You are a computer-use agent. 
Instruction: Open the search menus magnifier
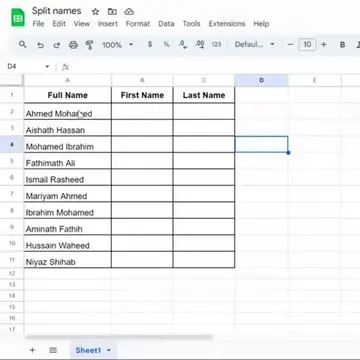coord(22,44)
